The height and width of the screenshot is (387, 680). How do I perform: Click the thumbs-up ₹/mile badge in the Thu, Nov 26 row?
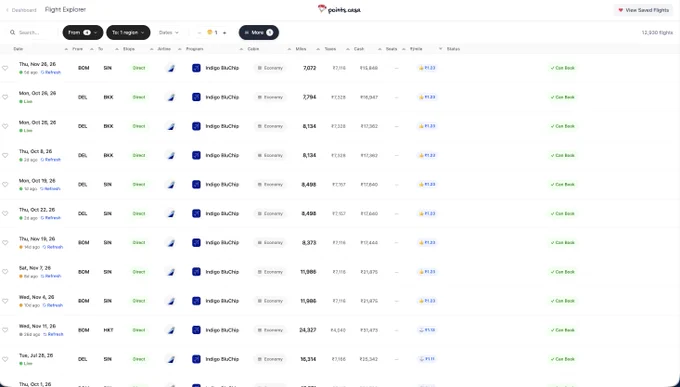point(427,68)
